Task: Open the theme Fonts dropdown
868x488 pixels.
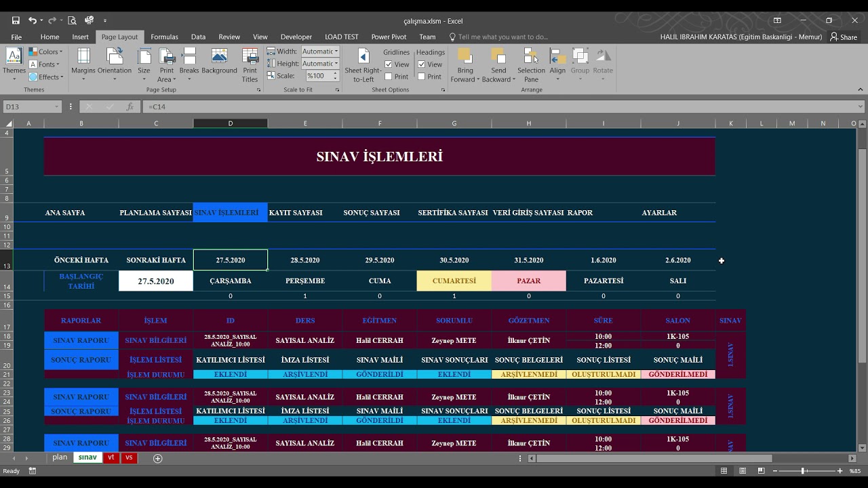Action: pos(46,64)
